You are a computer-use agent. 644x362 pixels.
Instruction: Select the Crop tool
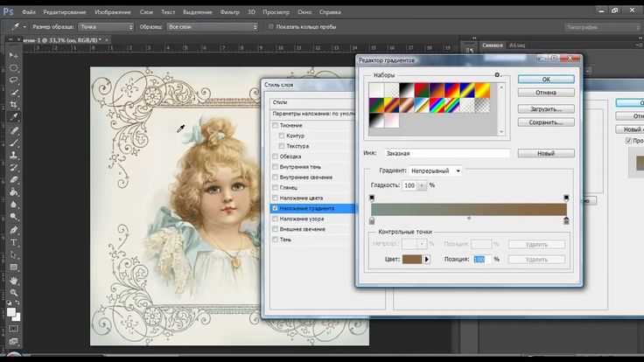point(13,104)
